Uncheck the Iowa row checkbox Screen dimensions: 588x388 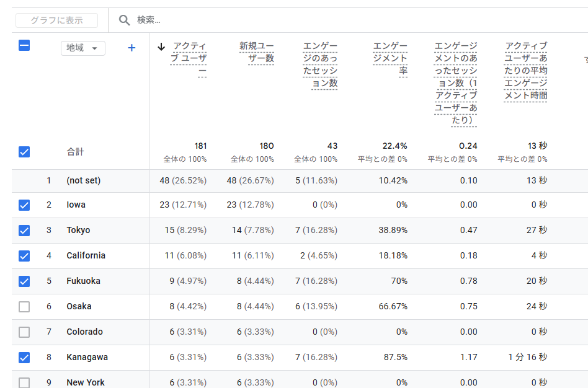point(24,205)
